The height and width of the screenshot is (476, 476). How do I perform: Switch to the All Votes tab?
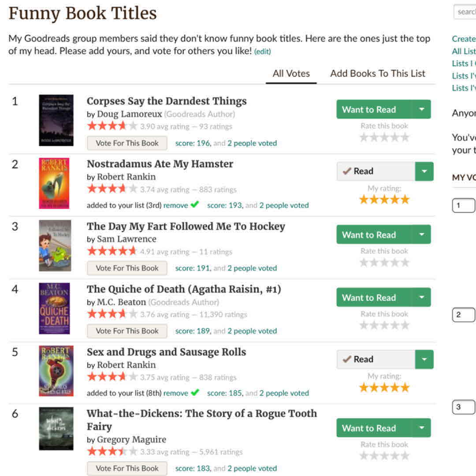tap(291, 74)
